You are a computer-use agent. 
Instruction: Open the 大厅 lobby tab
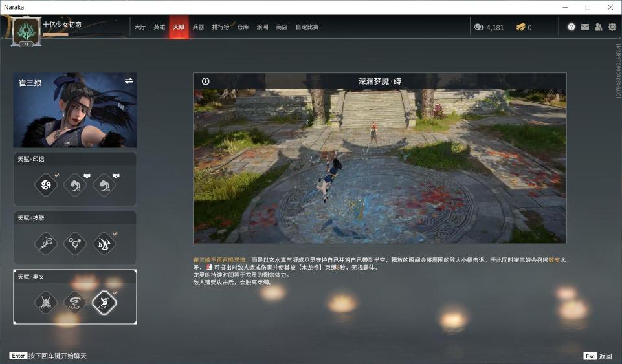[x=140, y=27]
